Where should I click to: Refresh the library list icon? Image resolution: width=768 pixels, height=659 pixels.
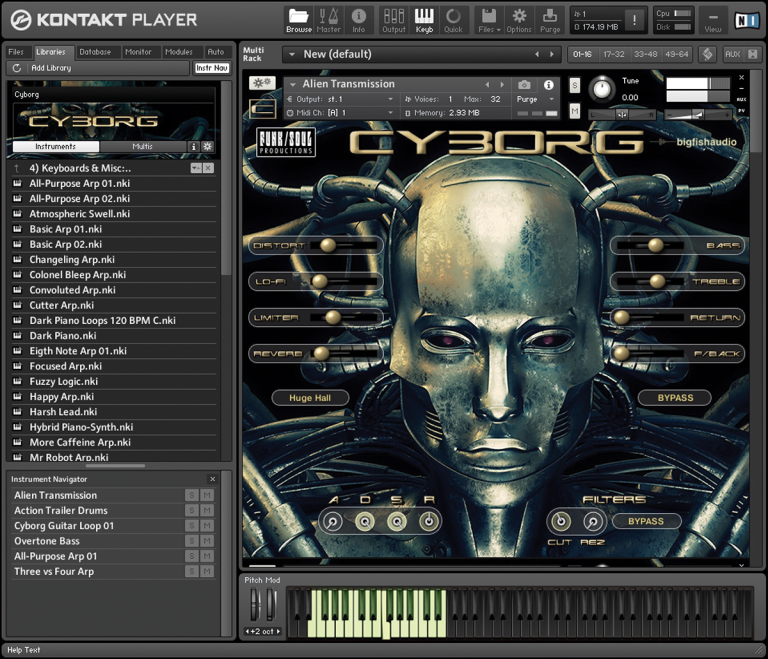pos(17,68)
